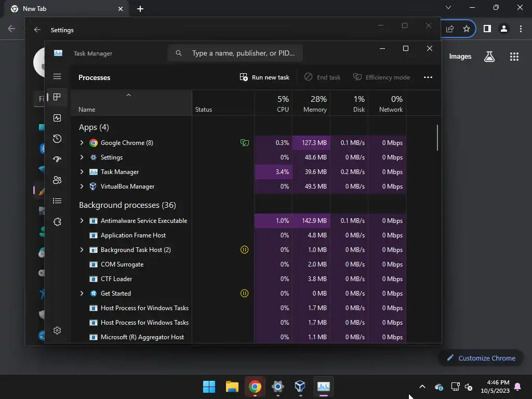
Task: Select the Application Frame Host process
Action: (133, 235)
